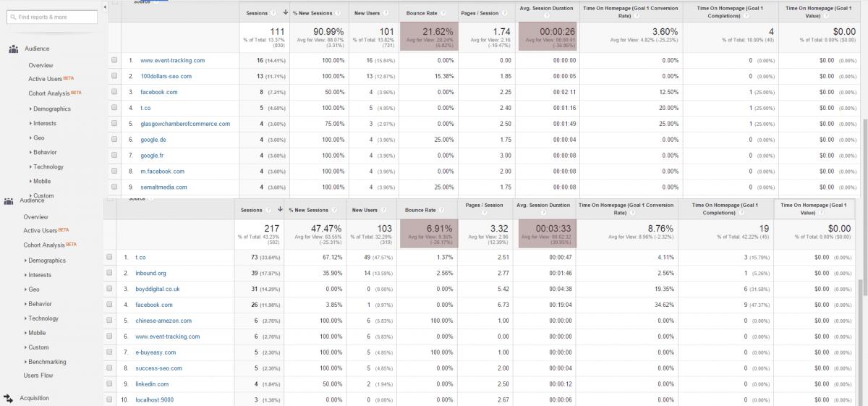
Task: Click the Audience people icon in upper sidebar
Action: click(x=13, y=49)
